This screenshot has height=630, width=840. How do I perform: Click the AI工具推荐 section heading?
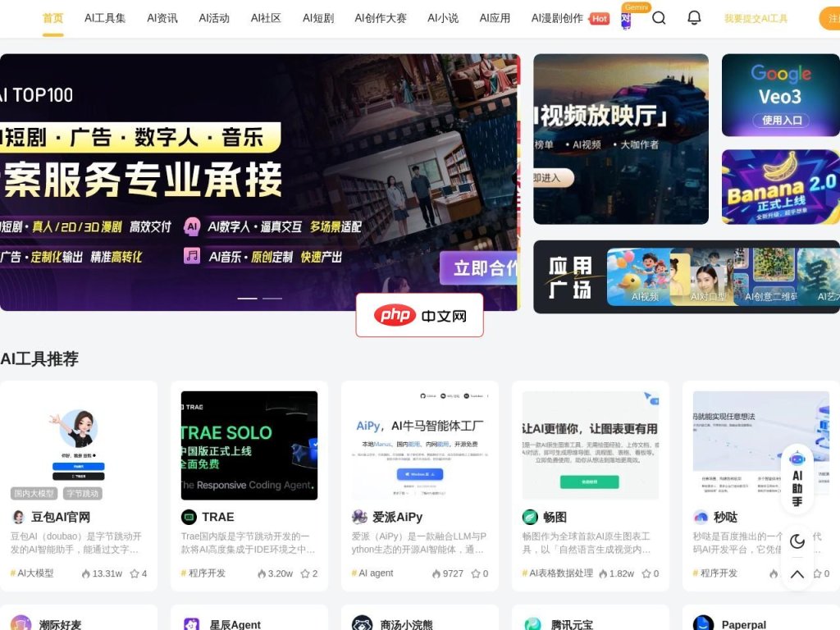pos(39,359)
